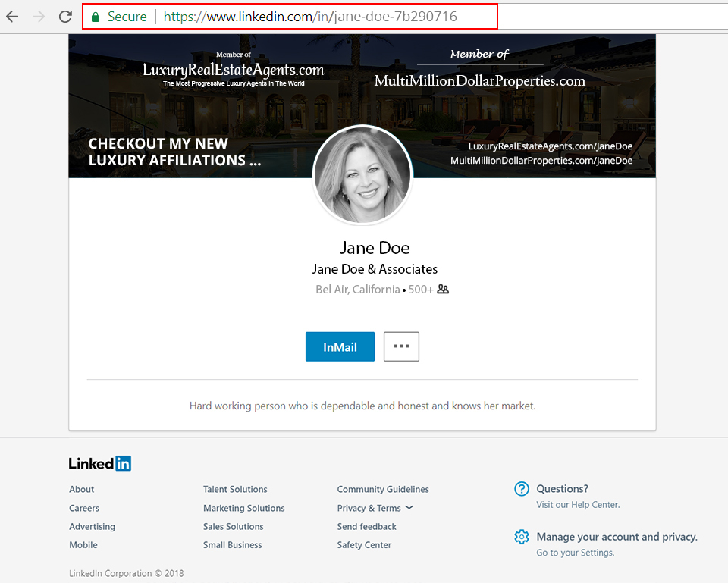This screenshot has width=728, height=583.
Task: Open the Community Guidelines link
Action: tap(383, 489)
